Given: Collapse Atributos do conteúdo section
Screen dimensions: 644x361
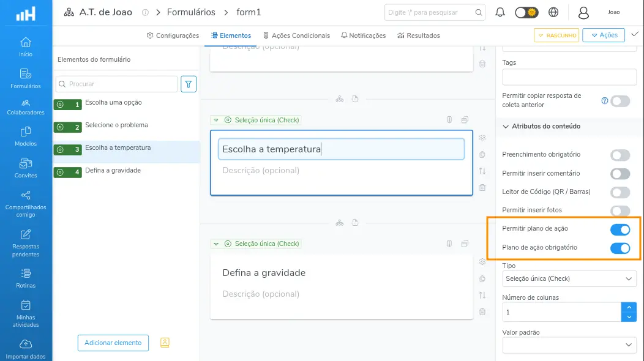Looking at the screenshot, I should pyautogui.click(x=541, y=127).
